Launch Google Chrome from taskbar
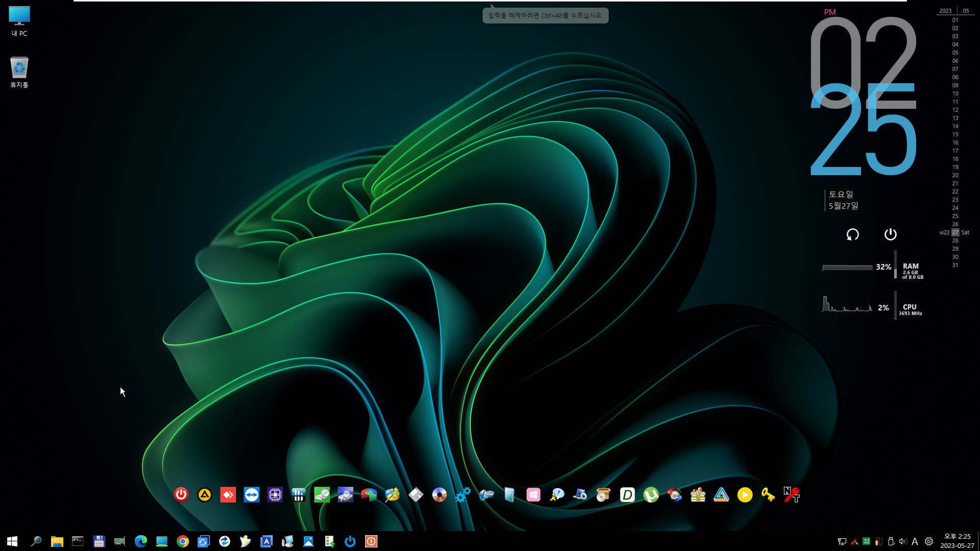The height and width of the screenshot is (551, 980). tap(182, 541)
